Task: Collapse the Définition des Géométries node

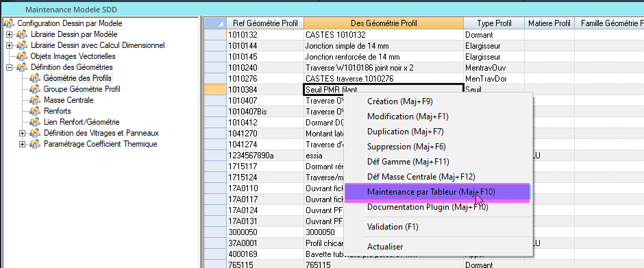Action: (x=9, y=67)
